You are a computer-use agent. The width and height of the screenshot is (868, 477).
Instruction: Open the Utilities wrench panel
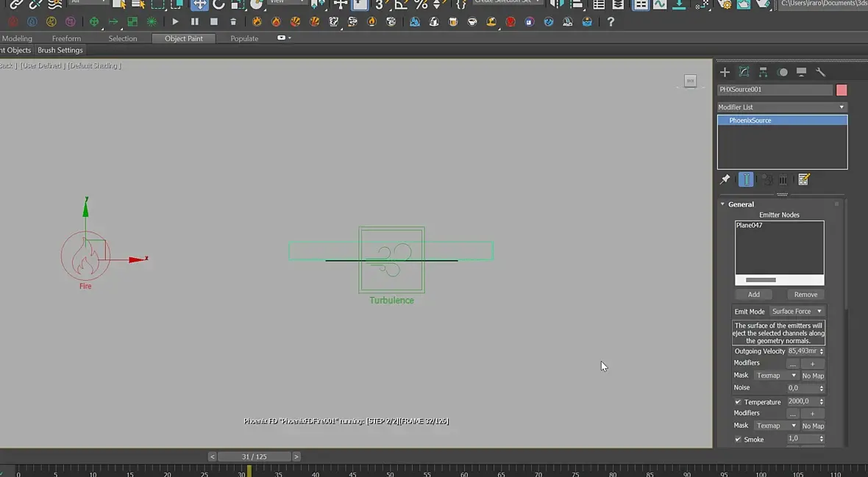pos(821,72)
